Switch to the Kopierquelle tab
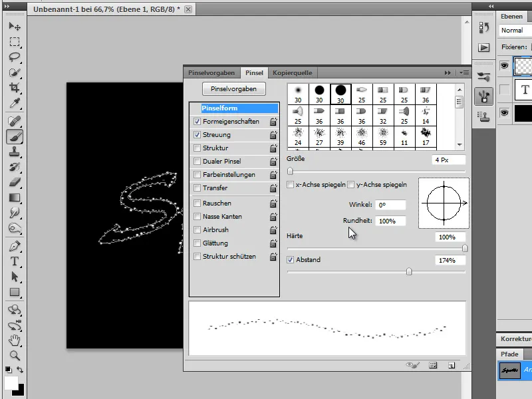Image resolution: width=532 pixels, height=399 pixels. coord(292,73)
